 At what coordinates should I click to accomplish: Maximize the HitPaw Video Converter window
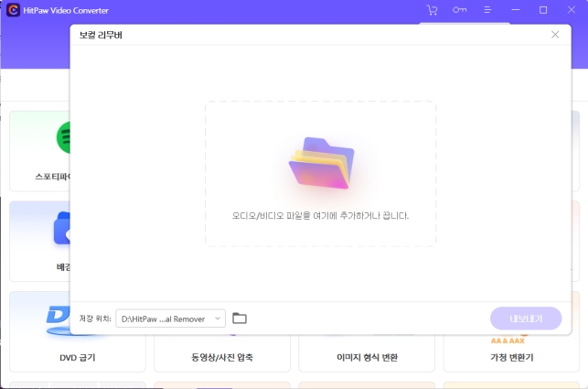(x=543, y=10)
